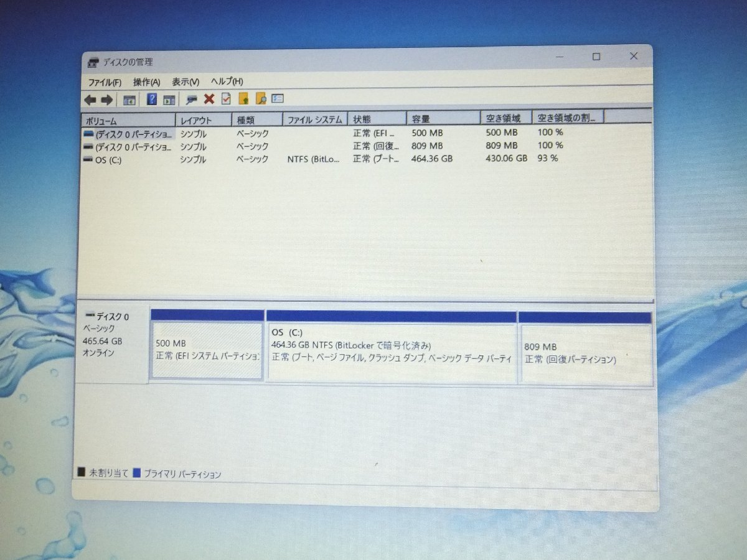Viewport: 747px width, 560px height.
Task: Select the 500 MB EFI system partition block
Action: (207, 344)
